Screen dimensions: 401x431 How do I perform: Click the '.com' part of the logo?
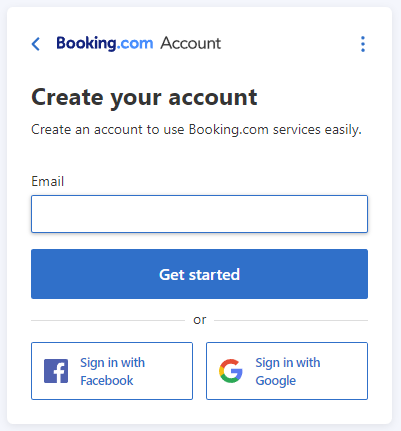pos(135,44)
